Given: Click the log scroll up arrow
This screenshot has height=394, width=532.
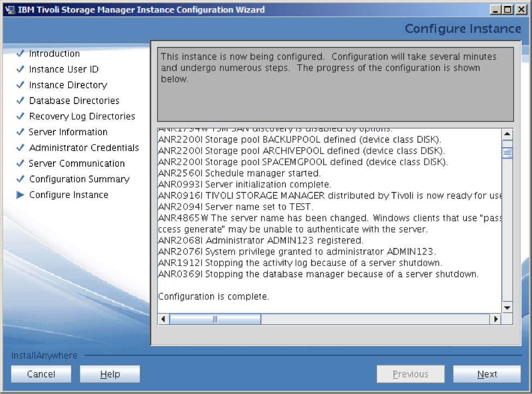Looking at the screenshot, I should coord(507,134).
